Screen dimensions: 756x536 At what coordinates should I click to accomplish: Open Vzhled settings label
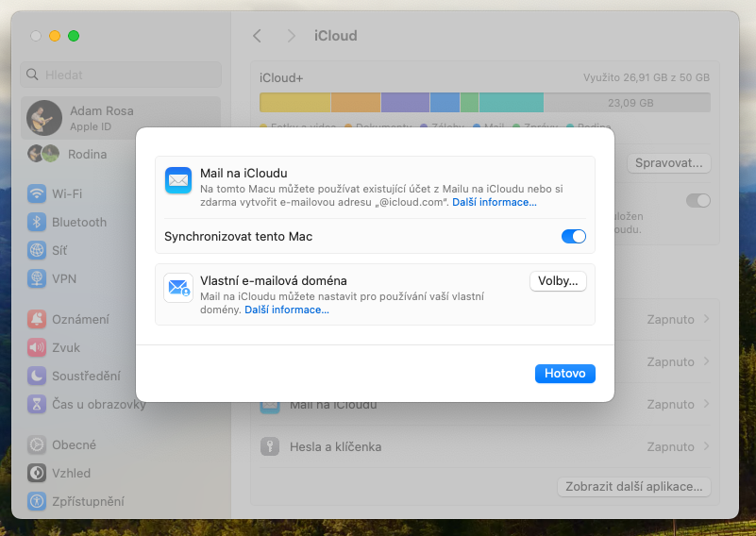[71, 474]
